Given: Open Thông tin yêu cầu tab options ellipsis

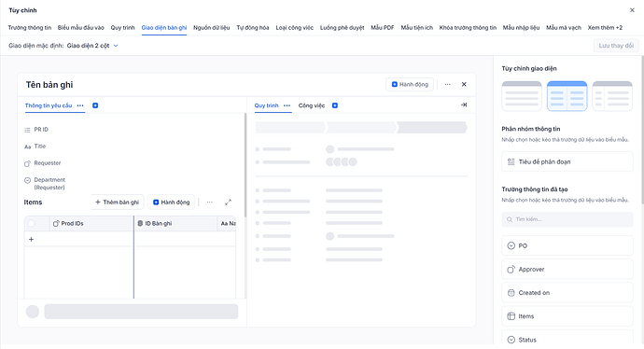Looking at the screenshot, I should (x=80, y=105).
